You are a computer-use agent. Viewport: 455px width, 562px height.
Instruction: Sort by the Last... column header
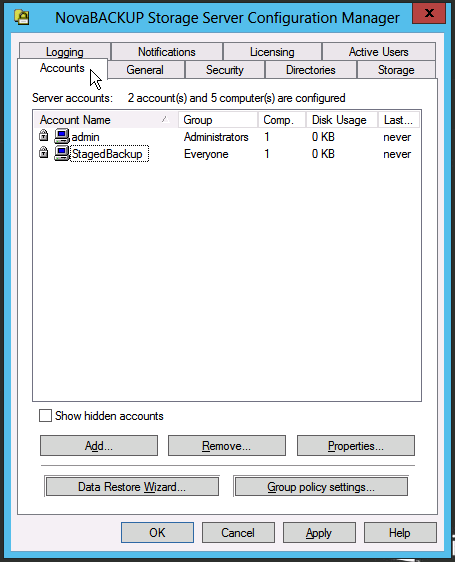(399, 120)
